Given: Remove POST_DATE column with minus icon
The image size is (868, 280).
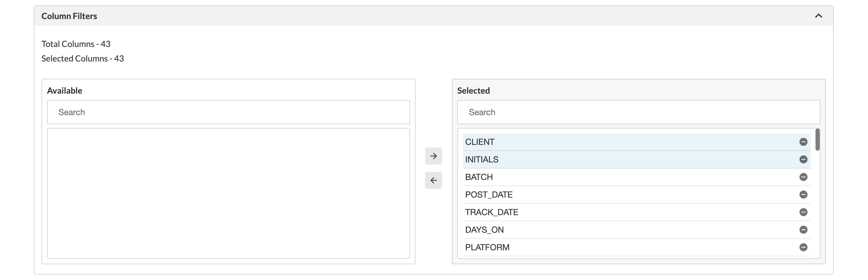Looking at the screenshot, I should (x=803, y=195).
